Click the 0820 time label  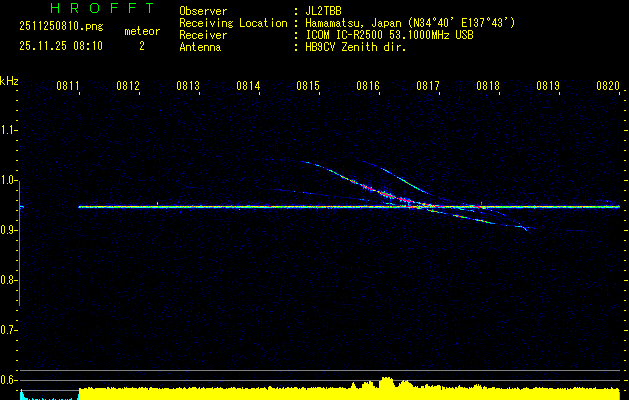[x=608, y=87]
